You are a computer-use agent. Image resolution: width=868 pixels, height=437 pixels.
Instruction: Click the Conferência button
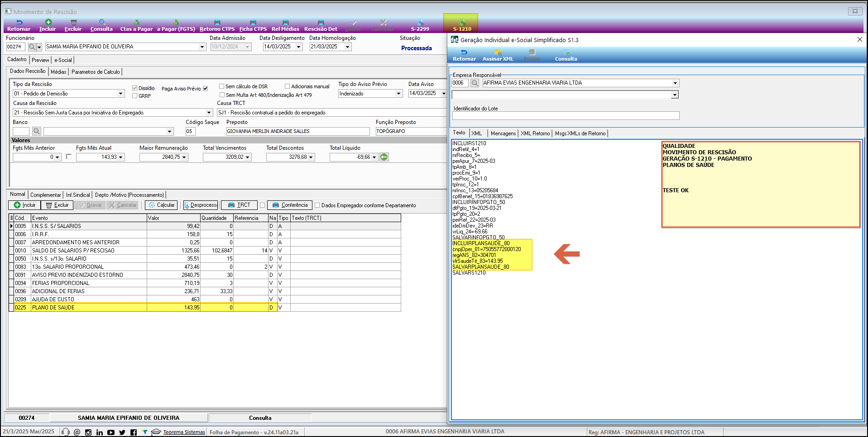(x=290, y=205)
